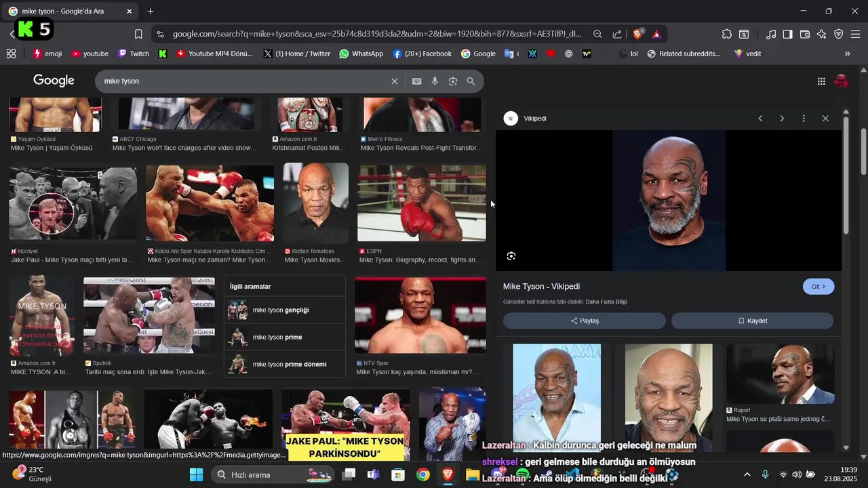
Task: Toggle the browser sidebar panel
Action: [x=787, y=34]
